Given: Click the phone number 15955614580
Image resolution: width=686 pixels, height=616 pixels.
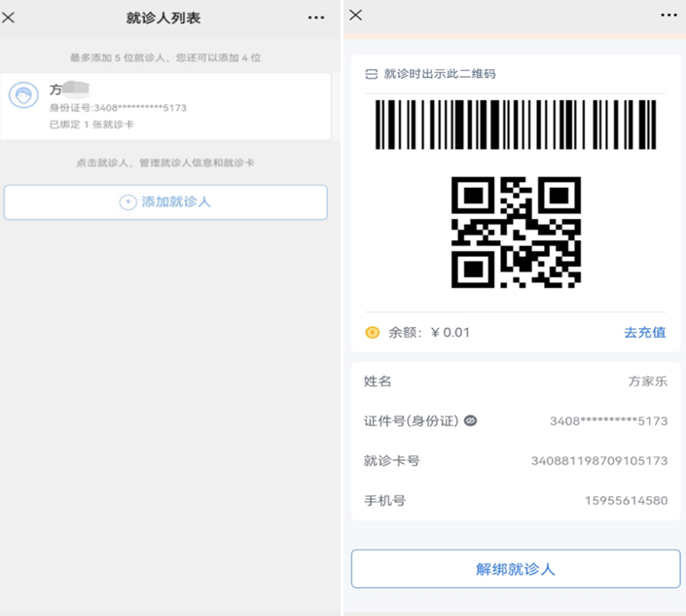Looking at the screenshot, I should pos(627,500).
